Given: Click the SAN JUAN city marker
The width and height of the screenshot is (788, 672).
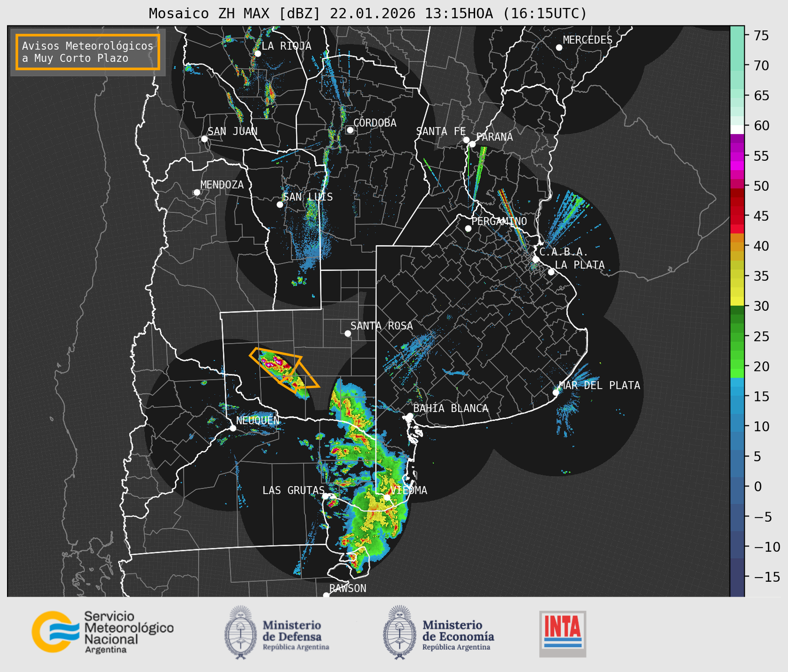Looking at the screenshot, I should [204, 139].
